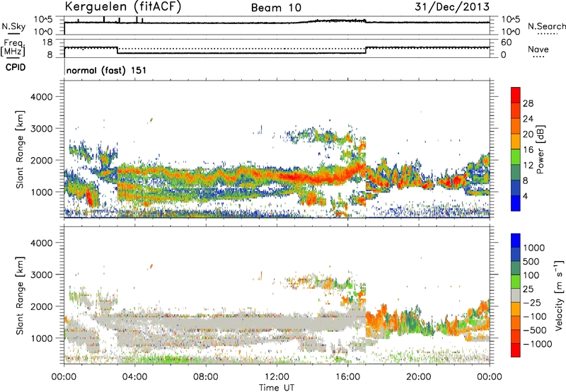Image resolution: width=566 pixels, height=392 pixels.
Task: Click power scale value '4'
Action: [526, 196]
